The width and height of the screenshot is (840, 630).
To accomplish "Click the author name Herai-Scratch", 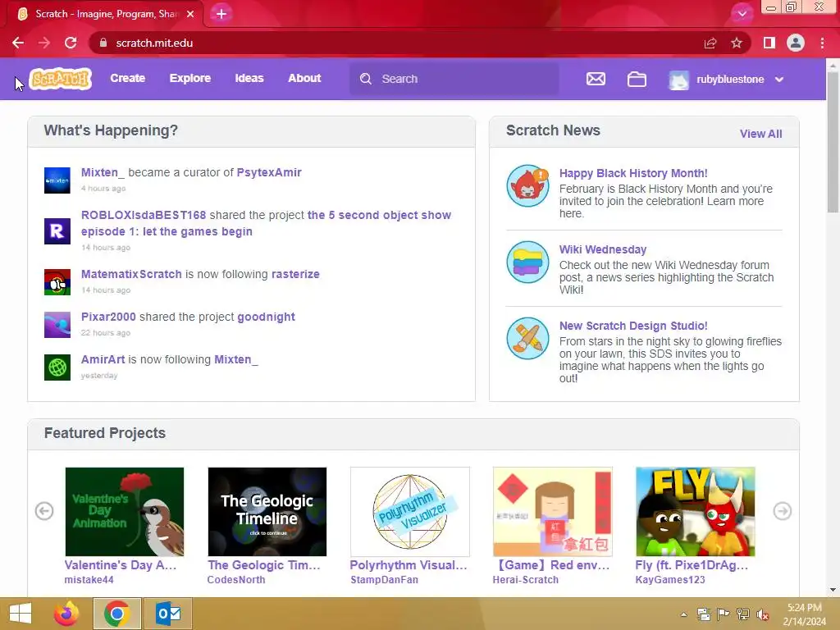I will [x=526, y=580].
